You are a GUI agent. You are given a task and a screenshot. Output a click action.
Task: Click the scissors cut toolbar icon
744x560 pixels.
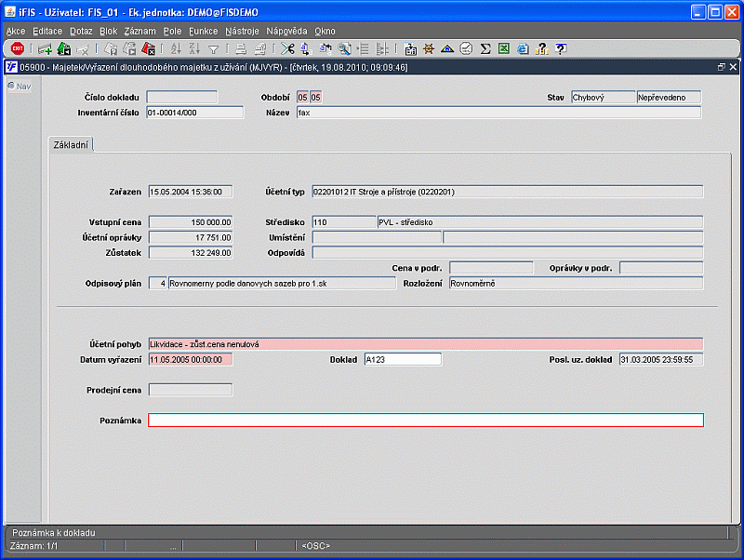287,49
